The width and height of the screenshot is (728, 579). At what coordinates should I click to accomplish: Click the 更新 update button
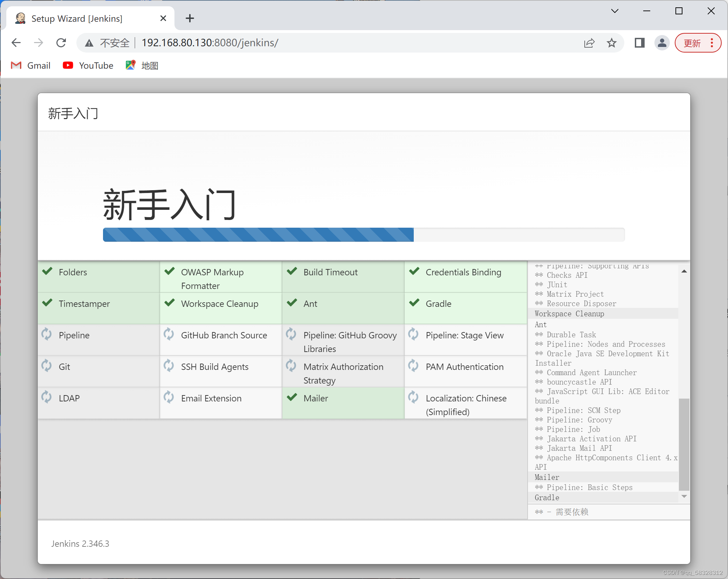pyautogui.click(x=692, y=43)
